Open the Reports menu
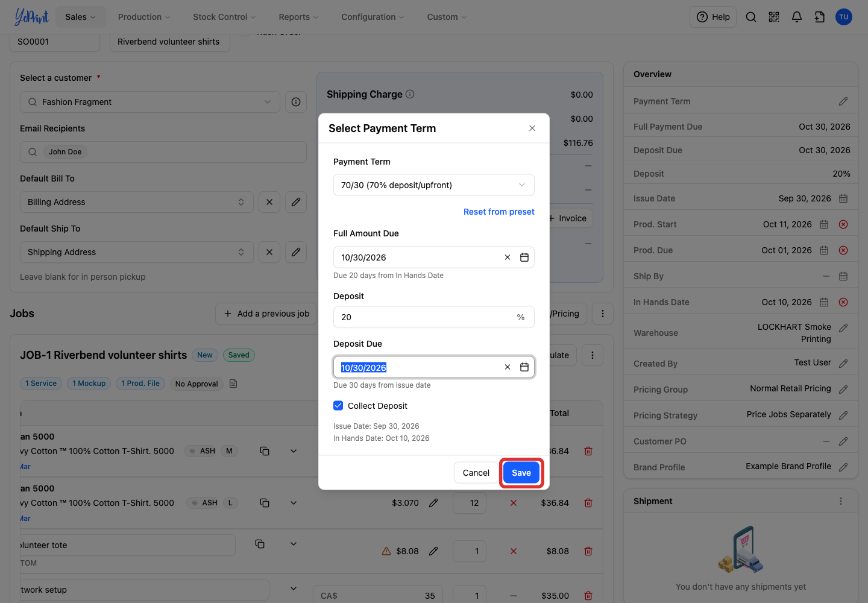Viewport: 868px width, 603px height. click(298, 17)
